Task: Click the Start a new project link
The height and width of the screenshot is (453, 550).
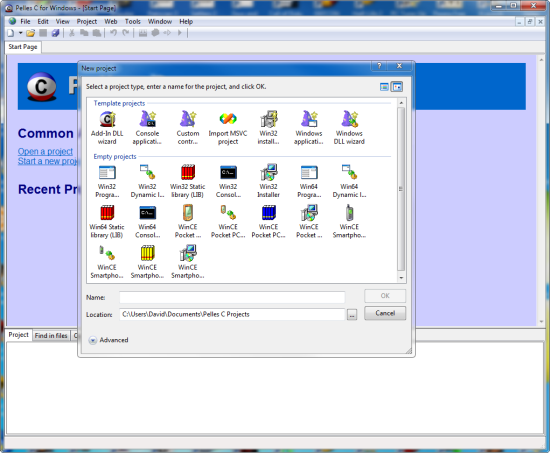Action: click(48, 161)
